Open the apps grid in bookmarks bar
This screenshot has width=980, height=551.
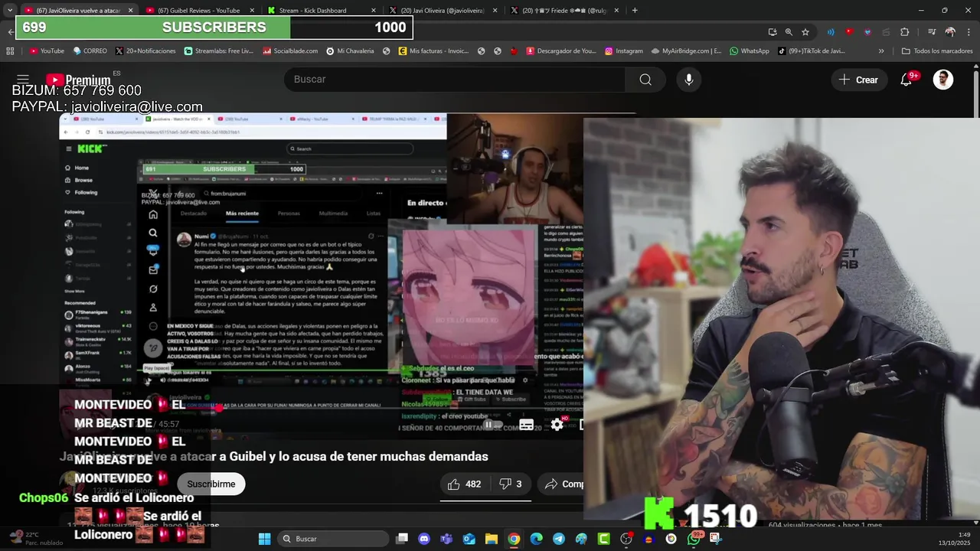(10, 51)
